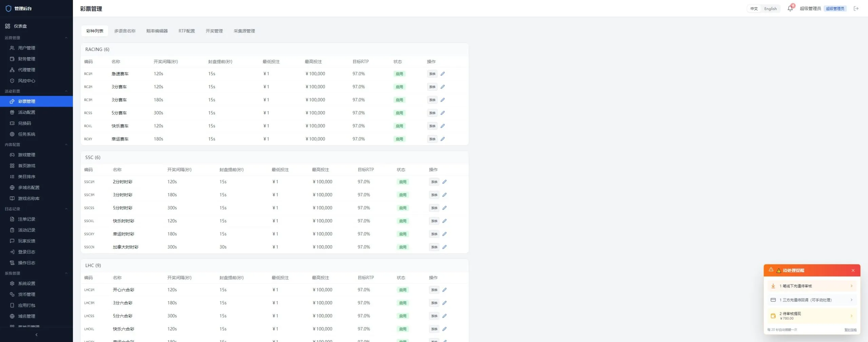Screen dimensions: 868x342
Task: Collapse the sidebar with the bottom chevron
Action: (x=36, y=335)
